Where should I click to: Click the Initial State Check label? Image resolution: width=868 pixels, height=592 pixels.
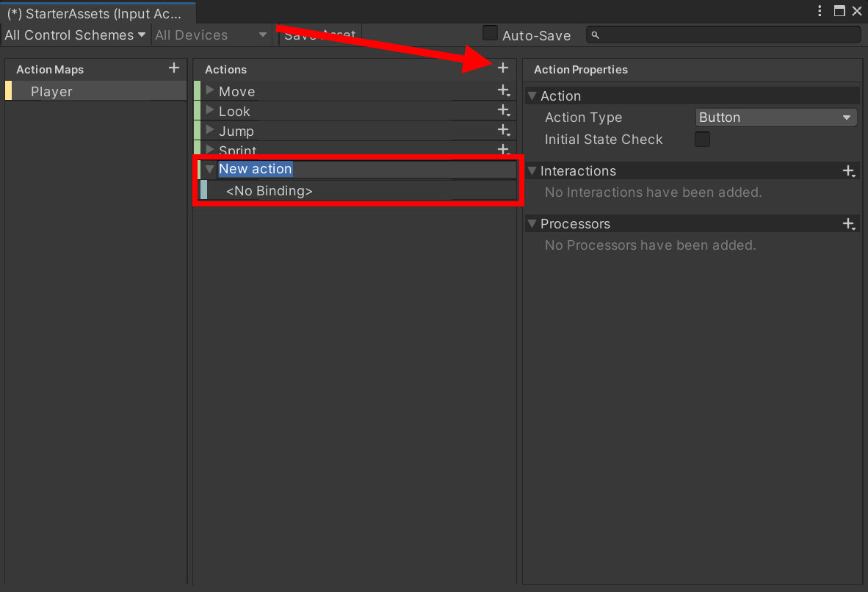coord(604,139)
